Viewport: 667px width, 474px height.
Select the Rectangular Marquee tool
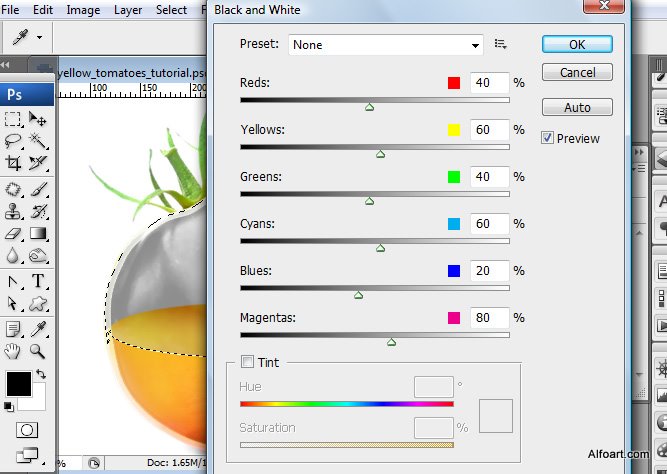(x=14, y=120)
